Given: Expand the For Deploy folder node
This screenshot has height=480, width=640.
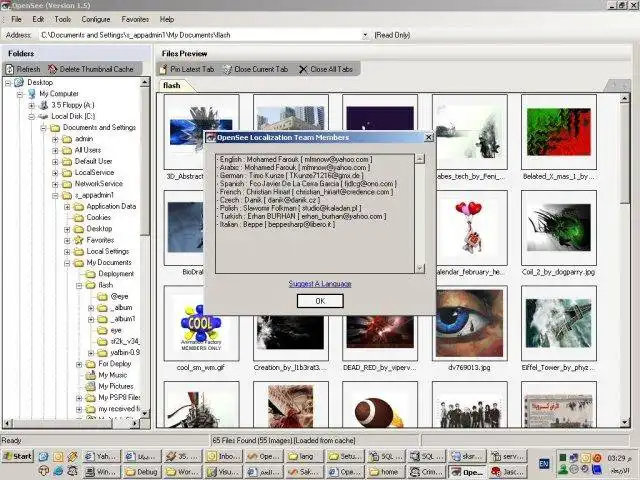Looking at the screenshot, I should tap(79, 364).
